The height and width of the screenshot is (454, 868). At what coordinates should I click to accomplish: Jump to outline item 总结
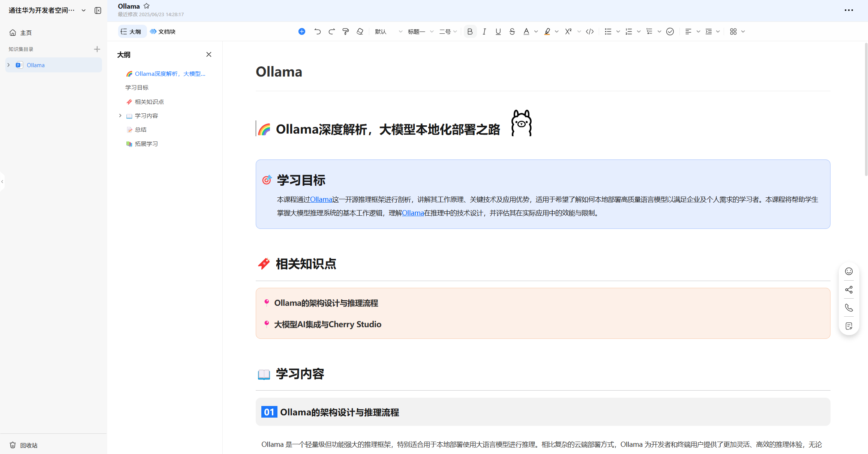click(x=136, y=129)
